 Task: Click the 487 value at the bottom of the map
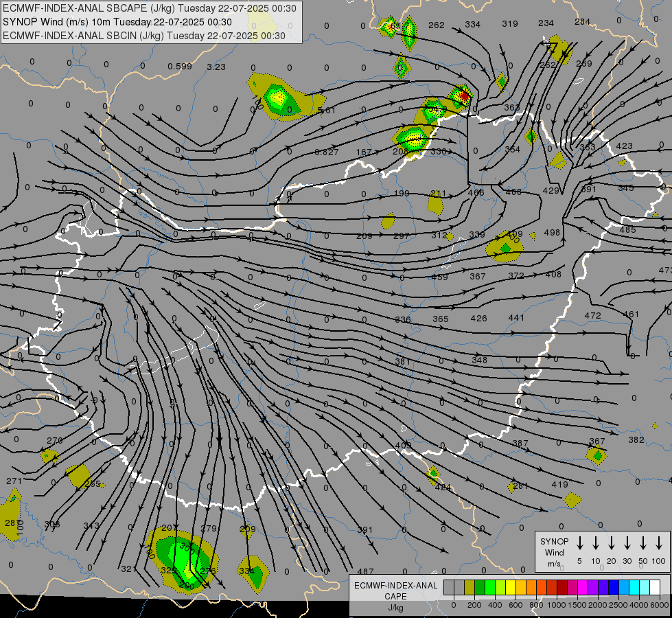click(x=366, y=571)
